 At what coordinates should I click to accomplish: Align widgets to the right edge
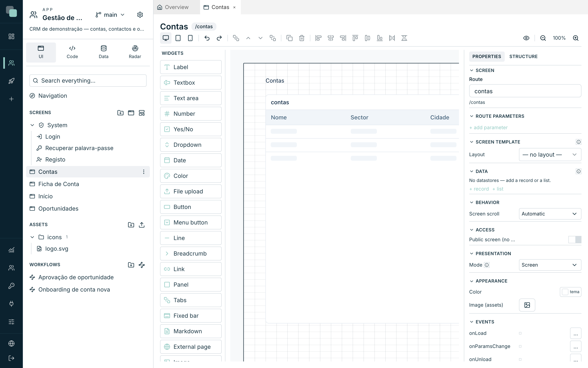343,38
